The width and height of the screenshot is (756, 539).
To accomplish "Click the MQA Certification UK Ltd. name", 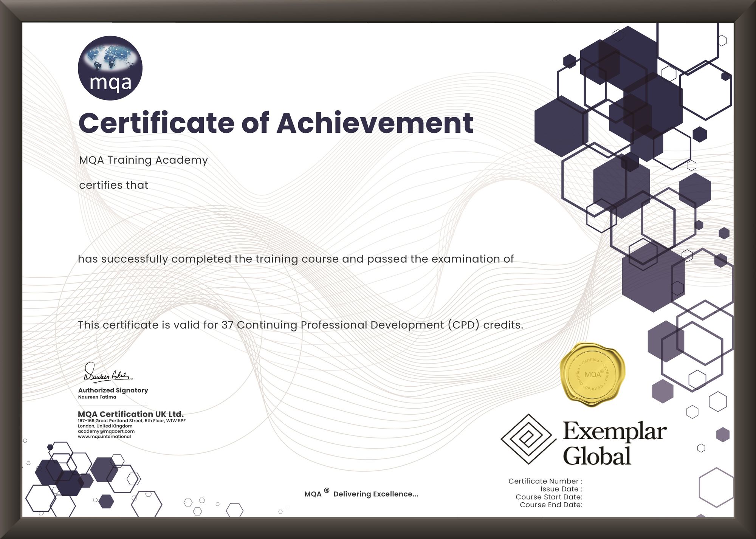I will [131, 414].
